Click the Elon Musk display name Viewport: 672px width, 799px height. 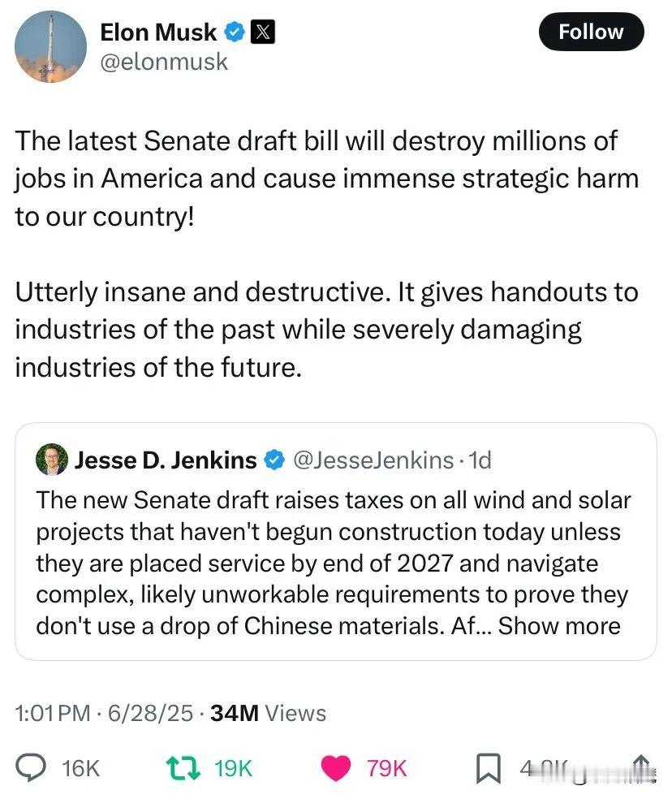tap(158, 32)
